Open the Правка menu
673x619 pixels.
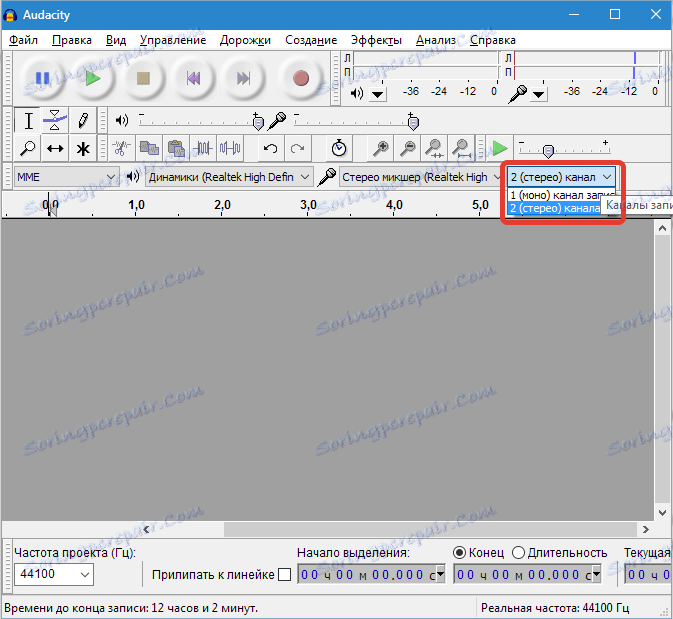point(72,40)
